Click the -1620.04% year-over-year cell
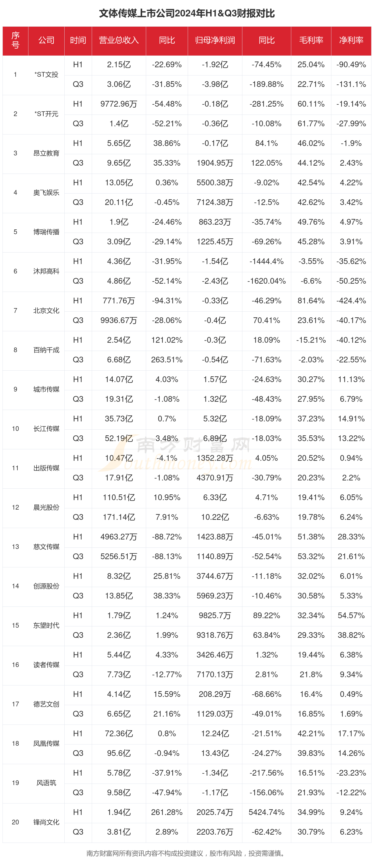 click(267, 281)
